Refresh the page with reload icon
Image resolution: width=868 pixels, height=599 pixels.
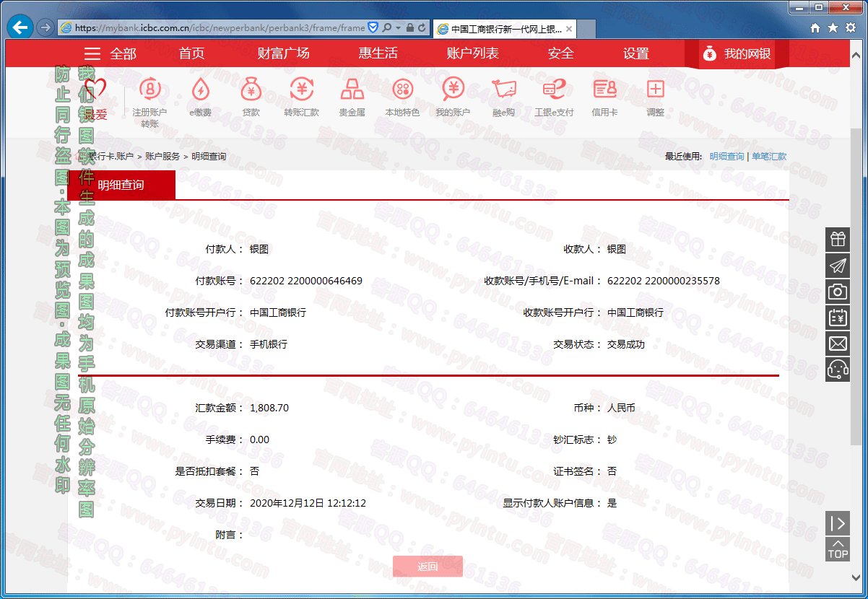422,28
